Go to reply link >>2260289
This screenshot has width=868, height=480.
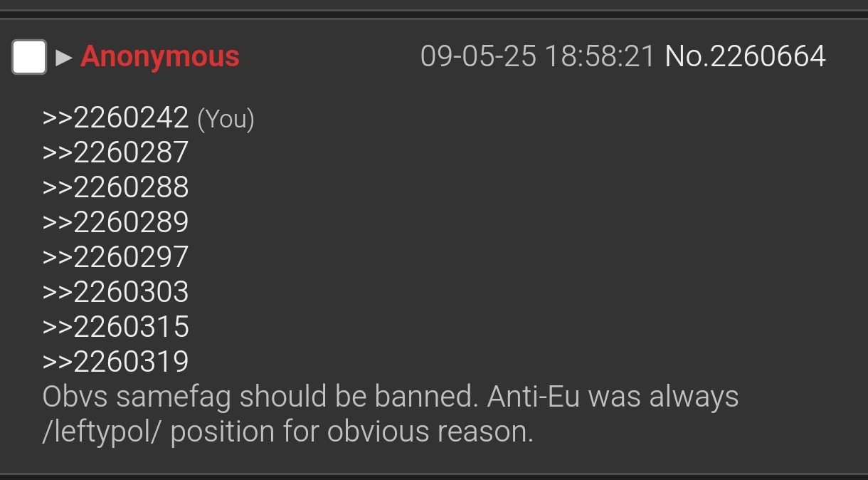pyautogui.click(x=115, y=222)
